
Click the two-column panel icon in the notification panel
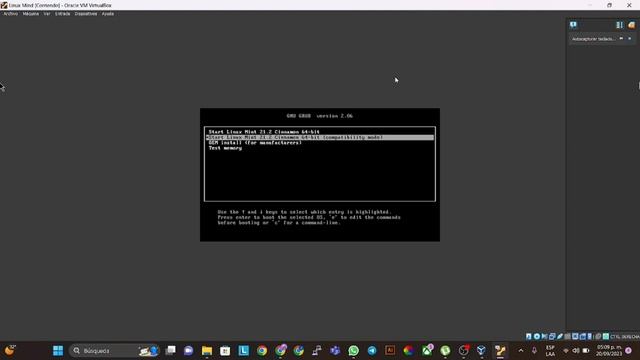(620, 25)
